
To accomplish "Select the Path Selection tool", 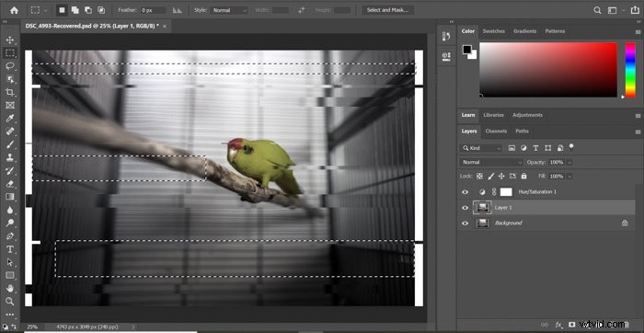I will coord(10,262).
